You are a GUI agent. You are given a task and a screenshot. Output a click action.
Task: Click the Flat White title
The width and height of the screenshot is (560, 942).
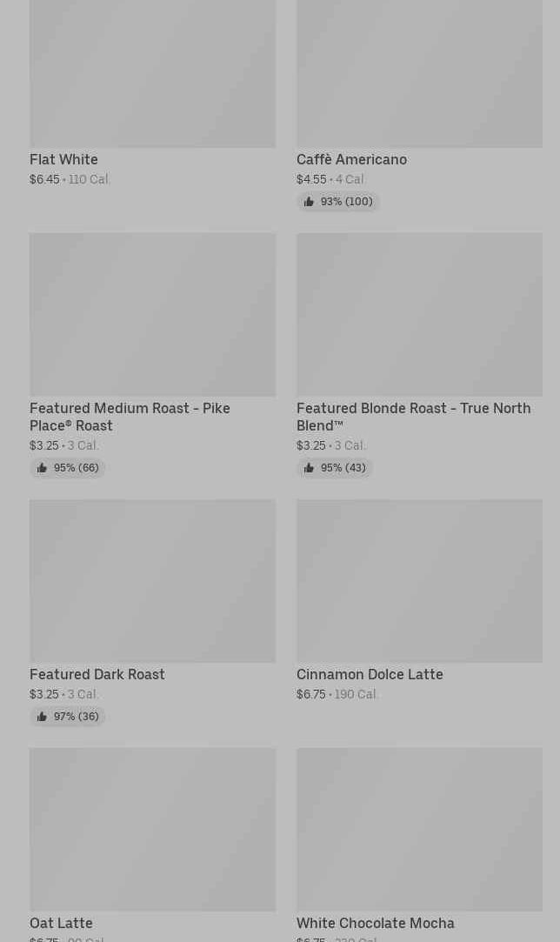(x=63, y=160)
